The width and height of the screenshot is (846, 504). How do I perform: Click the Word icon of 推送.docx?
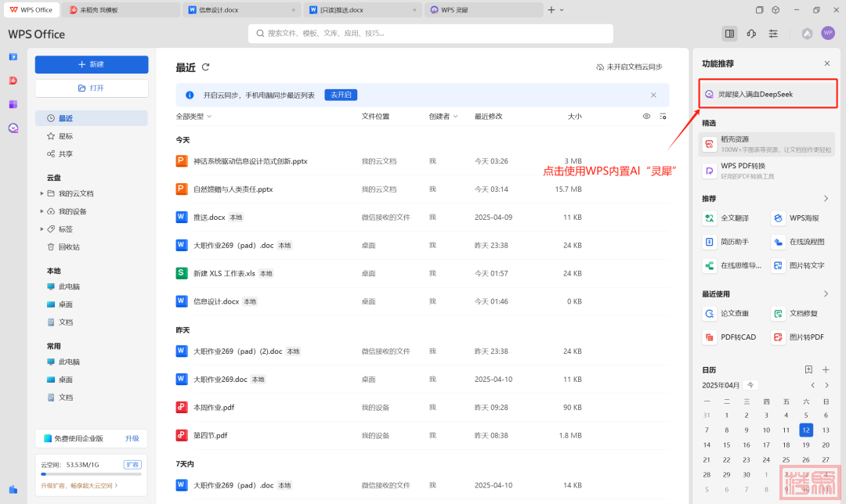(x=182, y=217)
